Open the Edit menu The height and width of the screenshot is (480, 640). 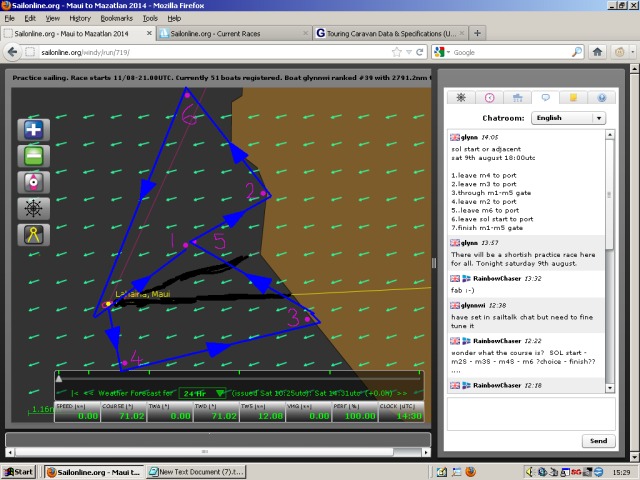(30, 18)
